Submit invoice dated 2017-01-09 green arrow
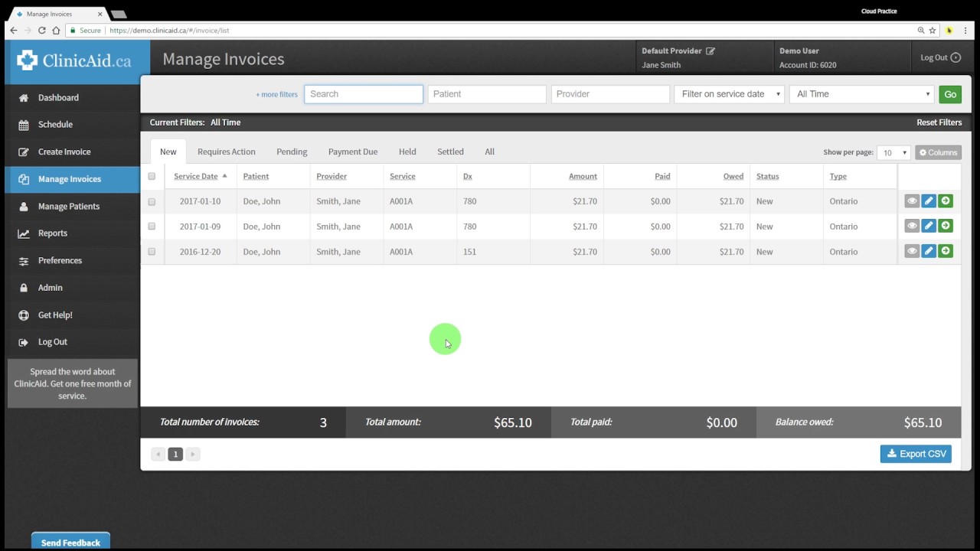 click(946, 226)
